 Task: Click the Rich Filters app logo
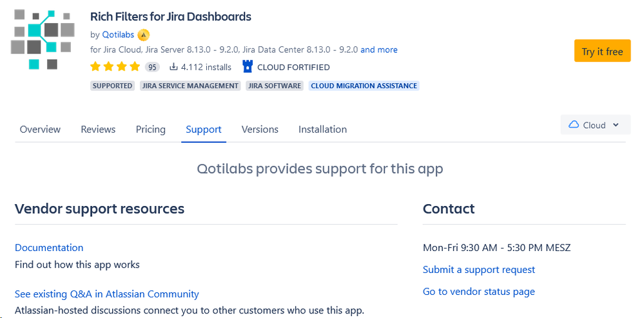tap(43, 40)
